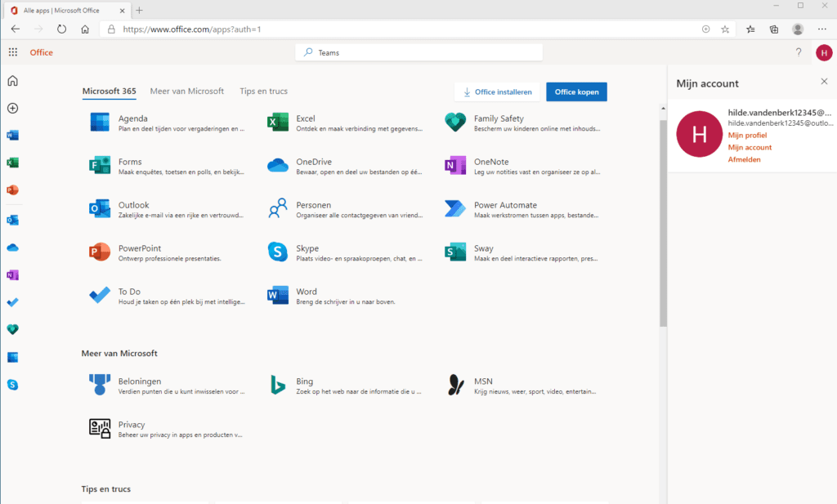Click the large H profile picture
Viewport: 837px width, 504px height.
pyautogui.click(x=700, y=134)
